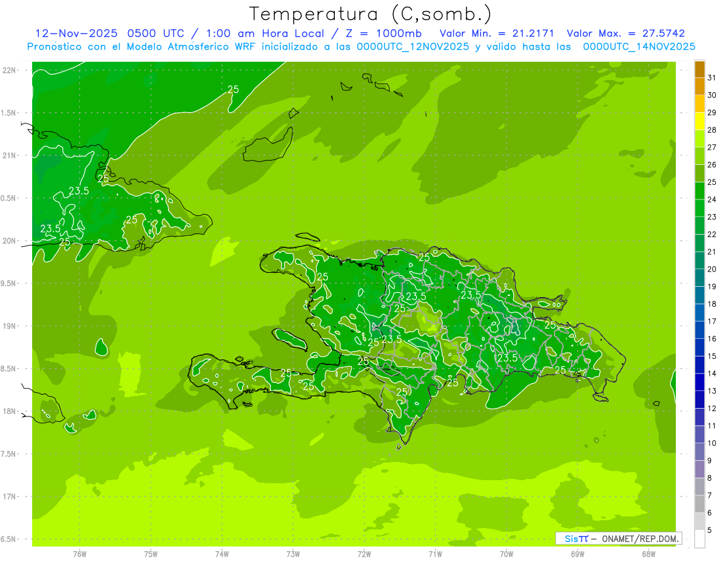Image resolution: width=728 pixels, height=562 pixels.
Task: Click the legend label "10"
Action: point(712,443)
